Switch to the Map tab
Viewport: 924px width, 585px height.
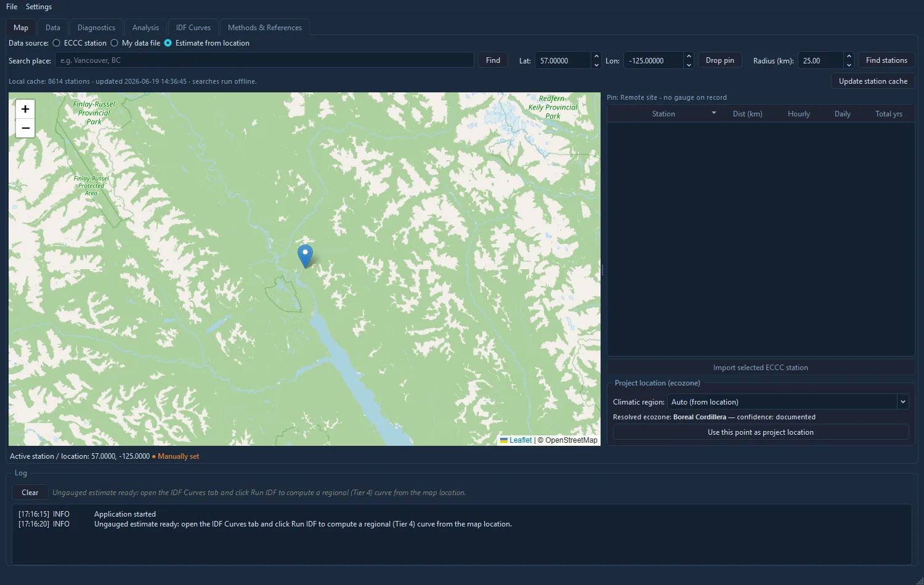pyautogui.click(x=21, y=28)
